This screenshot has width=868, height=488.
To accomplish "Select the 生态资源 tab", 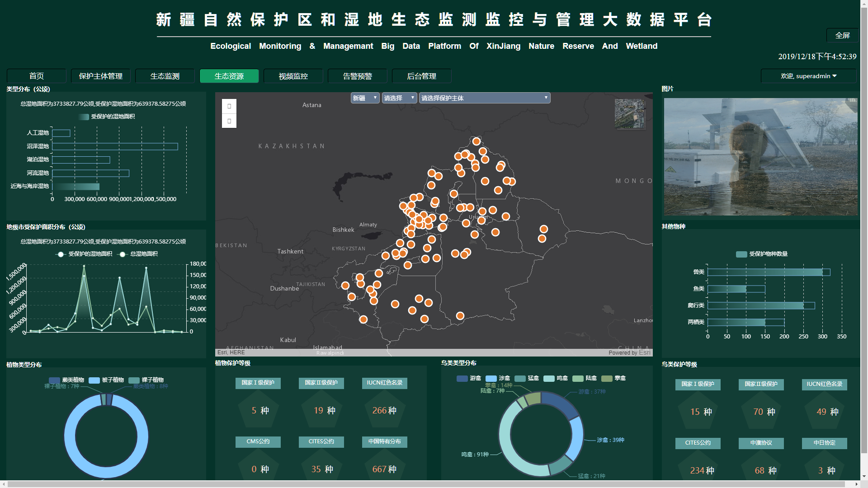I will pyautogui.click(x=229, y=76).
